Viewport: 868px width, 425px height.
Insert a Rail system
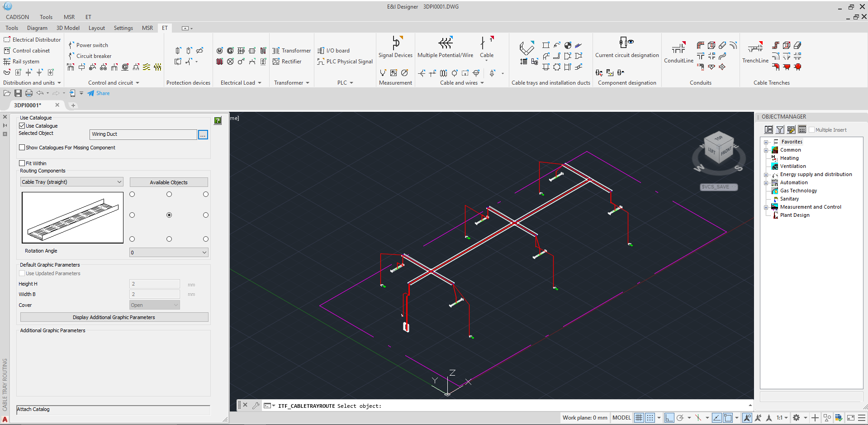pos(21,62)
